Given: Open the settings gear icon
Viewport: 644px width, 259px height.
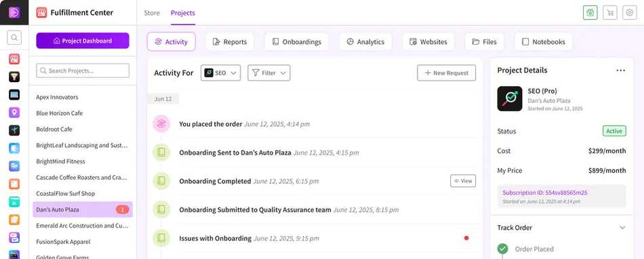Looking at the screenshot, I should point(630,13).
